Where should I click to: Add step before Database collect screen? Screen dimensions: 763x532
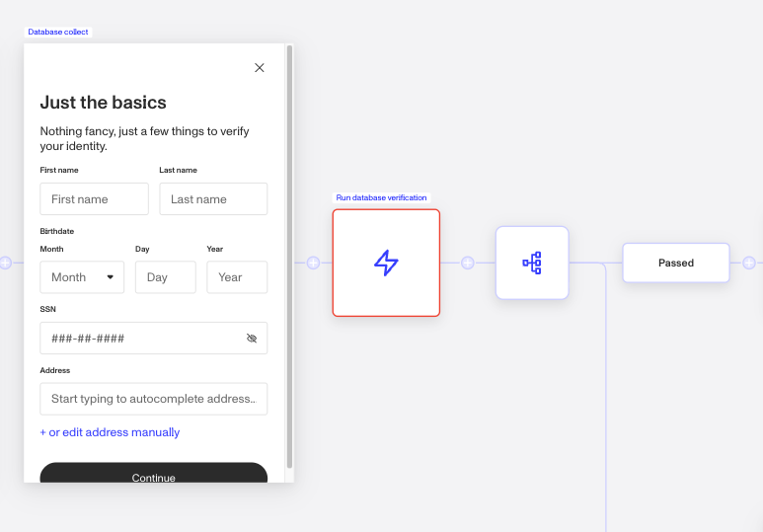click(x=5, y=263)
